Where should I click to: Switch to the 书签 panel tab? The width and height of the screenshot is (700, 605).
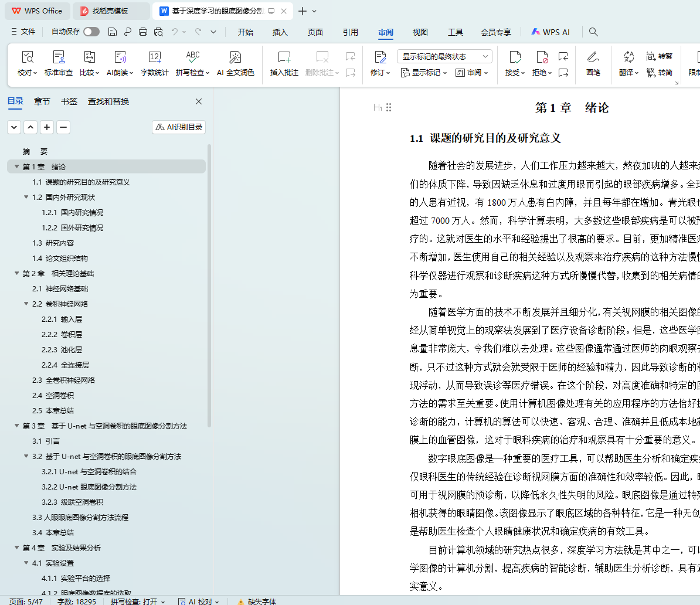point(69,101)
